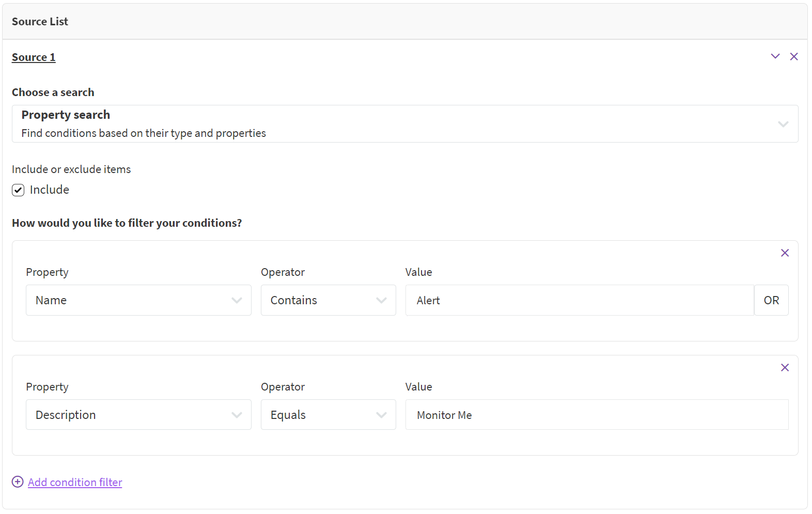The image size is (812, 514).
Task: Delete the Description filter row
Action: 785,367
